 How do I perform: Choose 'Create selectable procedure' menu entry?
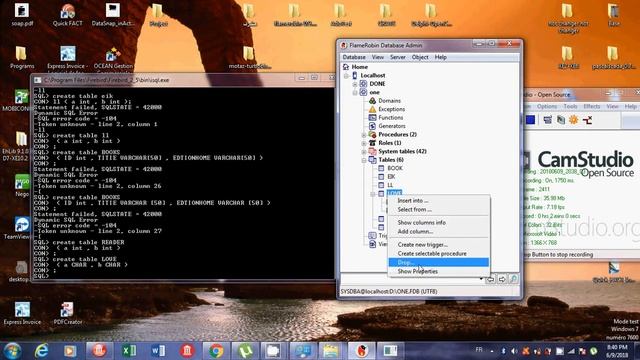pyautogui.click(x=439, y=253)
